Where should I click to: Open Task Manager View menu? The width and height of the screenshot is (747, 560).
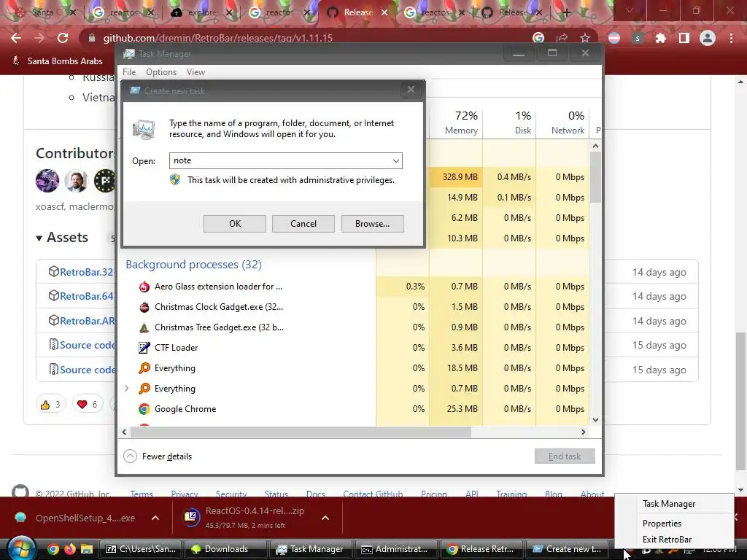click(x=196, y=72)
